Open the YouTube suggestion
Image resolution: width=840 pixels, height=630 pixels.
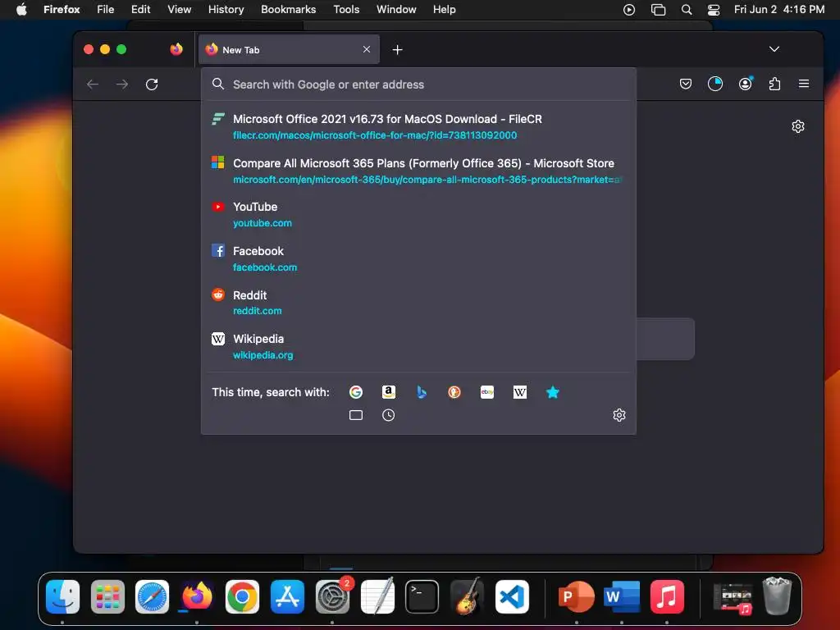[x=419, y=214]
